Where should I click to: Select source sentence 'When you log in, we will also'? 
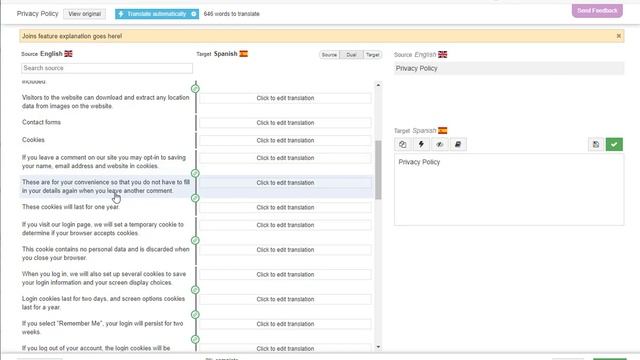pyautogui.click(x=104, y=278)
